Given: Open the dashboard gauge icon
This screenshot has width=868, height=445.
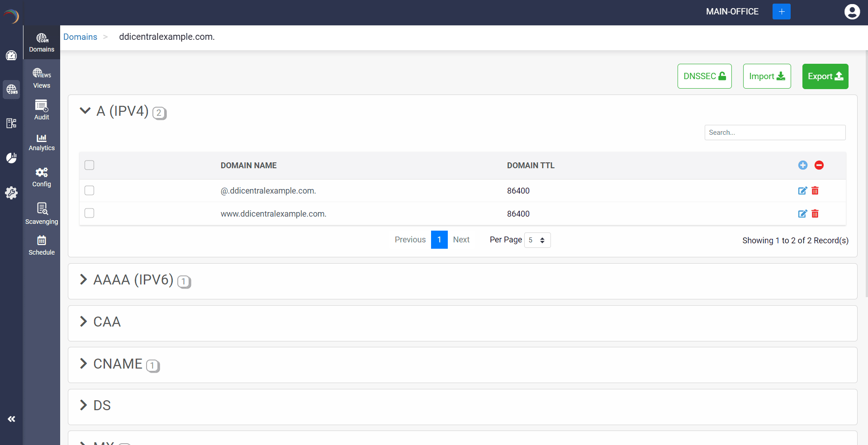Looking at the screenshot, I should [11, 55].
